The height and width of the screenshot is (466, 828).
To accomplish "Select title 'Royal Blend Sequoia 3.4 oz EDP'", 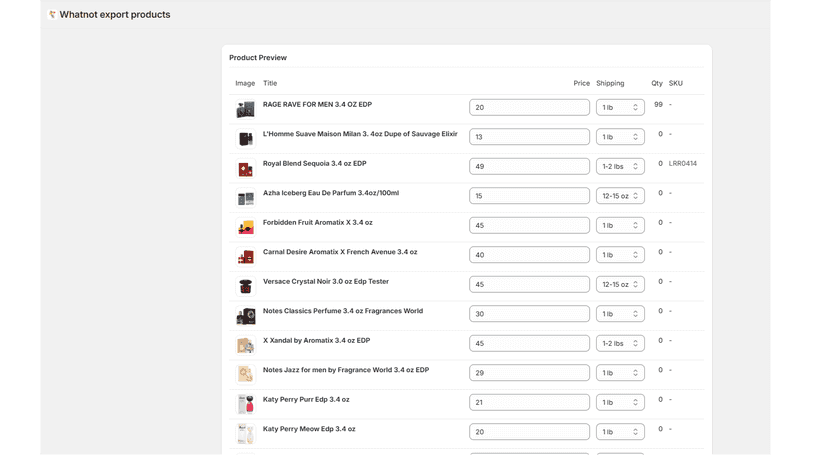I will [315, 164].
